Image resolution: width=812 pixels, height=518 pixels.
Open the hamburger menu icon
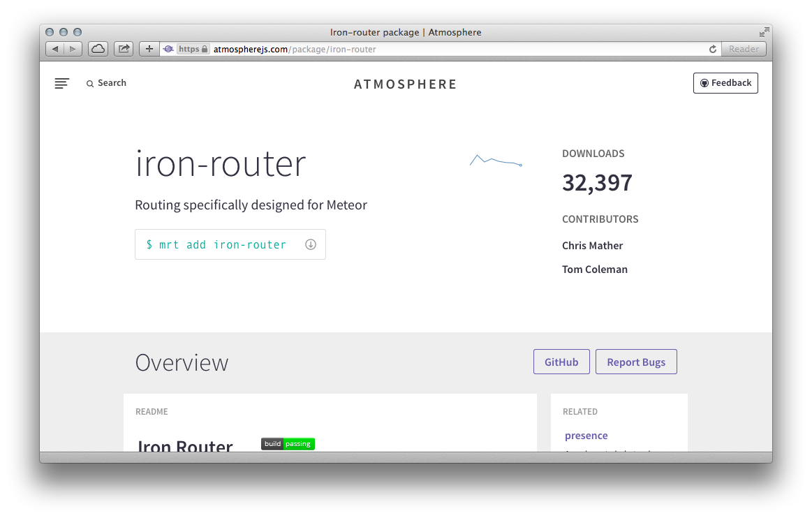[x=61, y=83]
